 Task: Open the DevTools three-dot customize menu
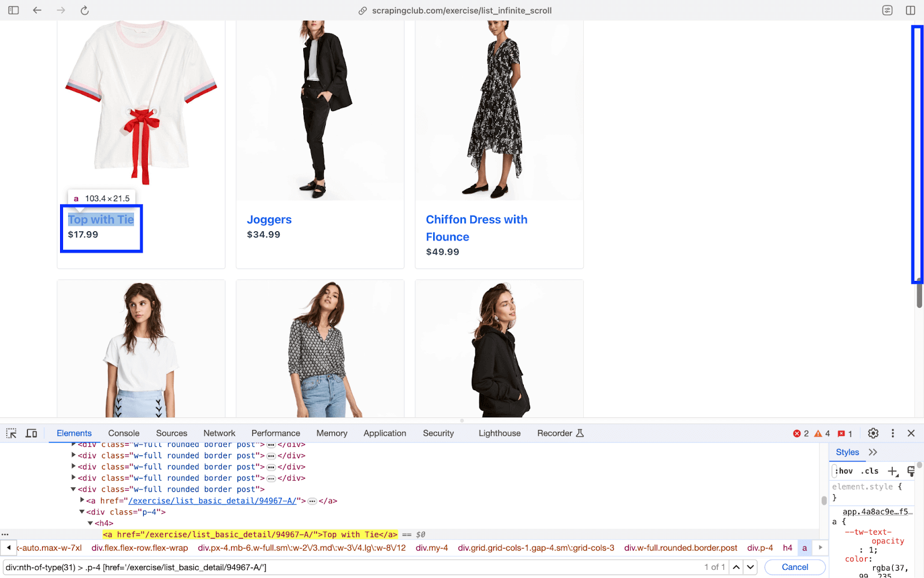tap(893, 433)
